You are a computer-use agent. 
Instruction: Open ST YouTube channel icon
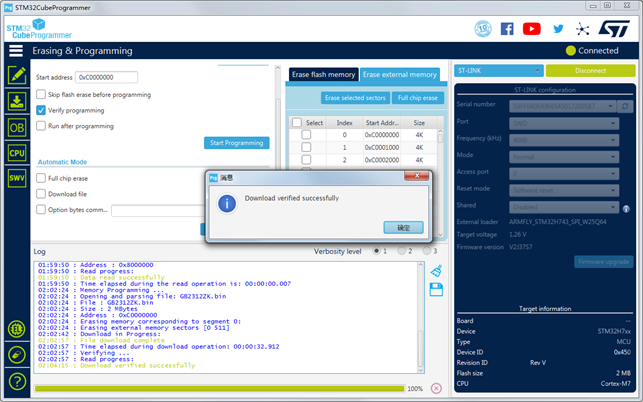click(x=531, y=29)
